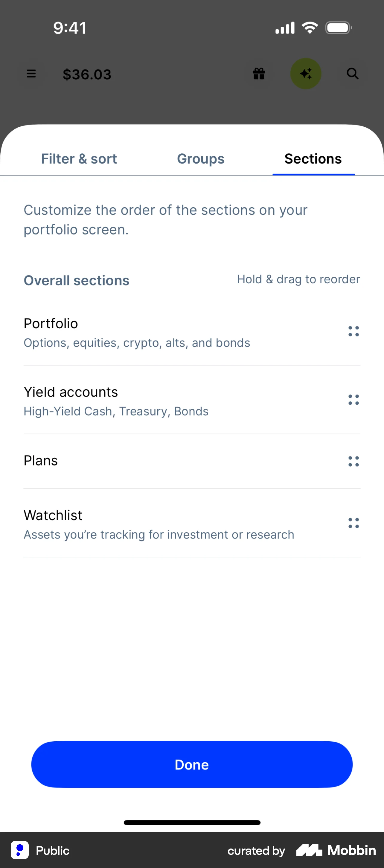Screen dimensions: 384x868
Task: Tap the Done button
Action: coord(192,765)
